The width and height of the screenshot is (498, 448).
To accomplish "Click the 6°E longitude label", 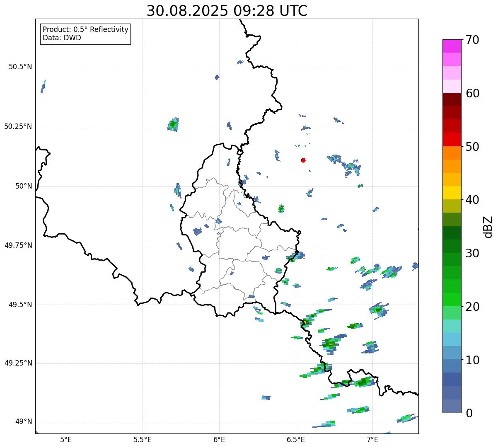I will point(219,439).
